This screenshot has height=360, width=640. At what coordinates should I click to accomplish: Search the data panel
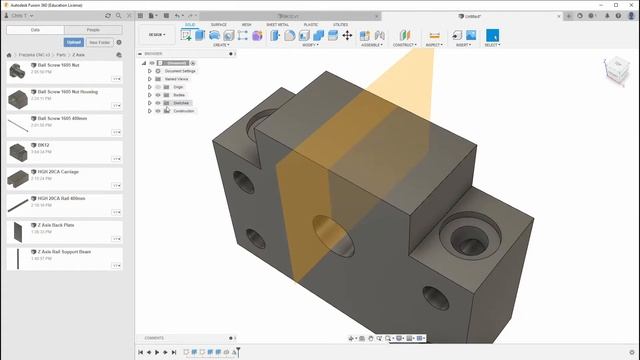(118, 16)
